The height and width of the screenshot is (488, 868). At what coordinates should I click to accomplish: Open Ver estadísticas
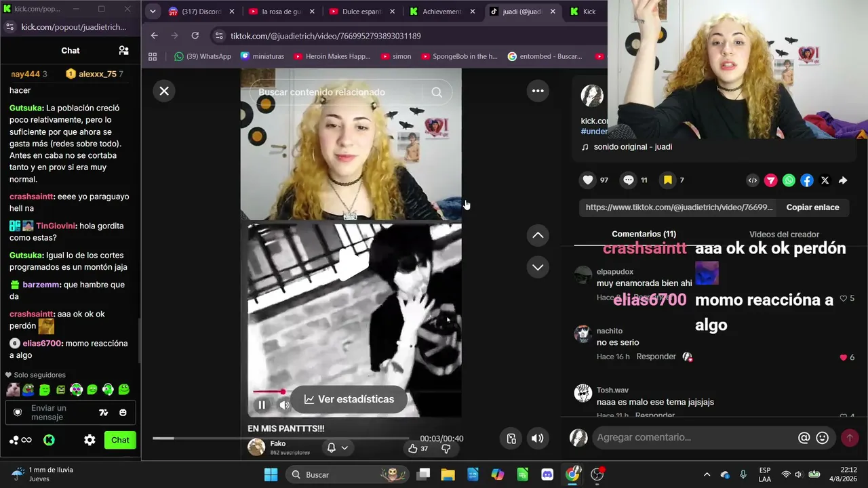(349, 399)
